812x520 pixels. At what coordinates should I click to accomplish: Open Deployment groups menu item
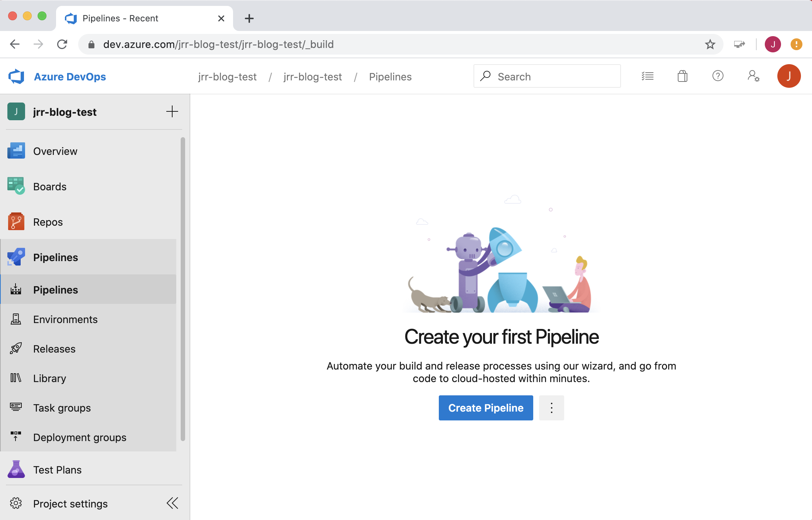(80, 437)
